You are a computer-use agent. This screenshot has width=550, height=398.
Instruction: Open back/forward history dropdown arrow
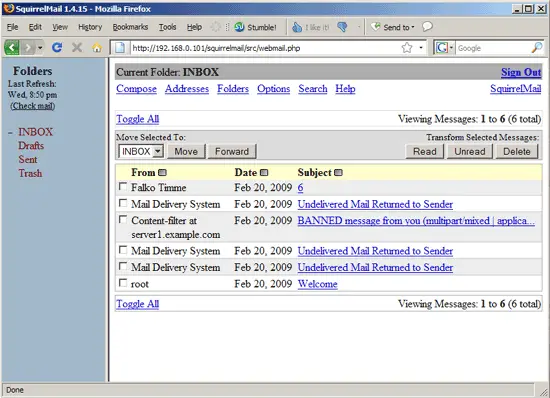tap(40, 48)
